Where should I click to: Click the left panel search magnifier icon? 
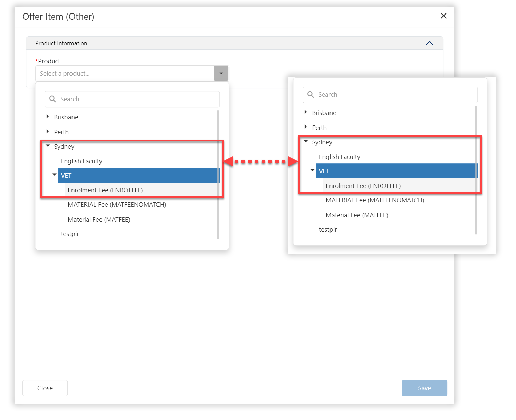(x=53, y=99)
